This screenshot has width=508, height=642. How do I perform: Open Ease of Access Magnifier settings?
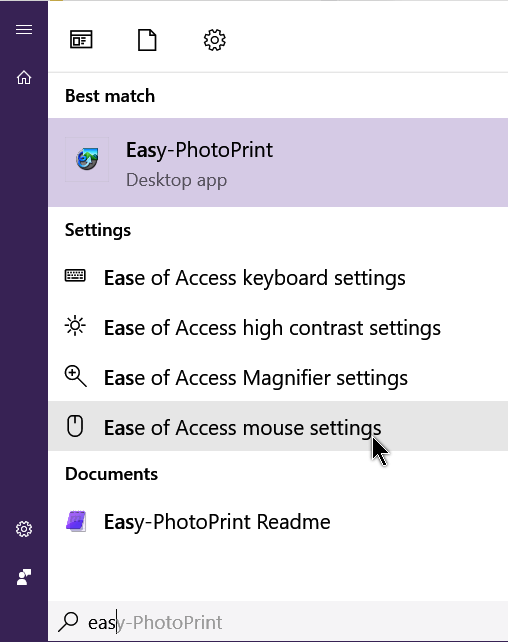click(278, 378)
